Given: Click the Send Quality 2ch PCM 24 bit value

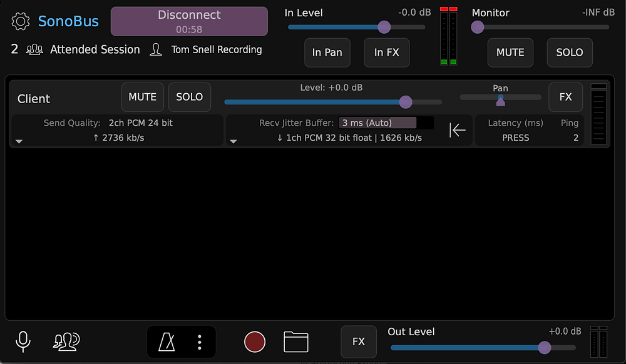Looking at the screenshot, I should pyautogui.click(x=140, y=123).
